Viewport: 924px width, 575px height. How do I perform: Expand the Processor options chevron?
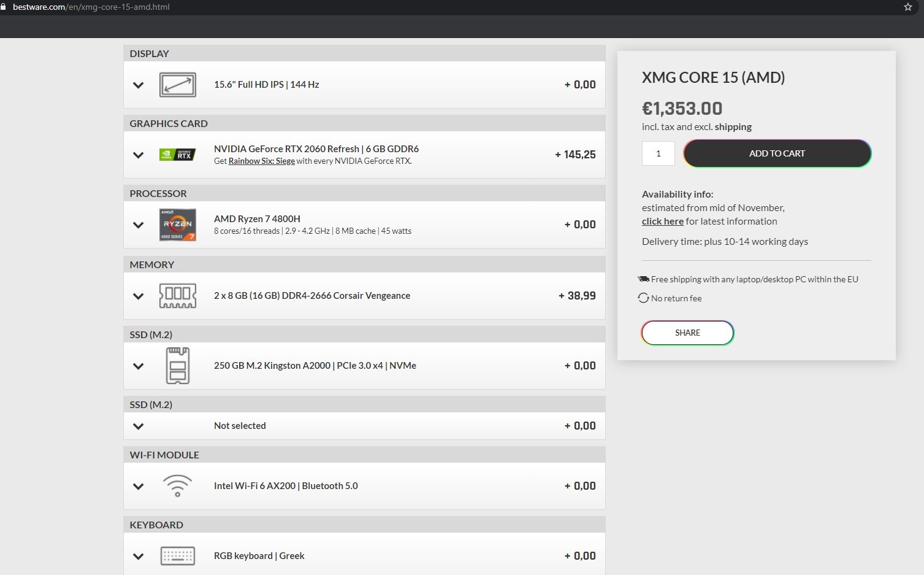pos(139,225)
